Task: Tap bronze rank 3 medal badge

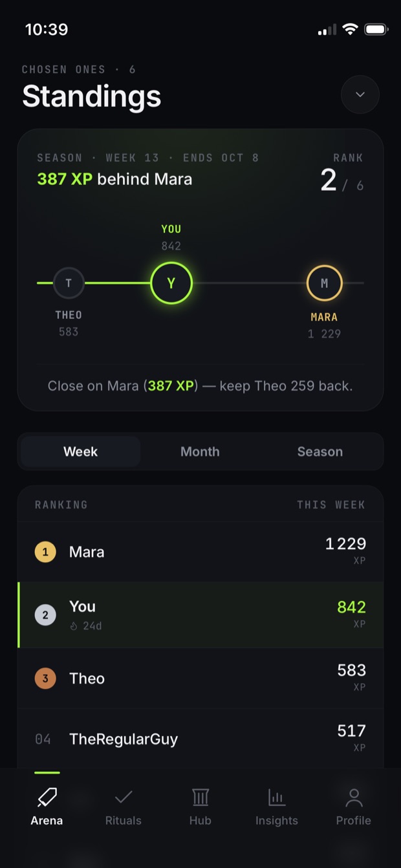Action: [45, 678]
